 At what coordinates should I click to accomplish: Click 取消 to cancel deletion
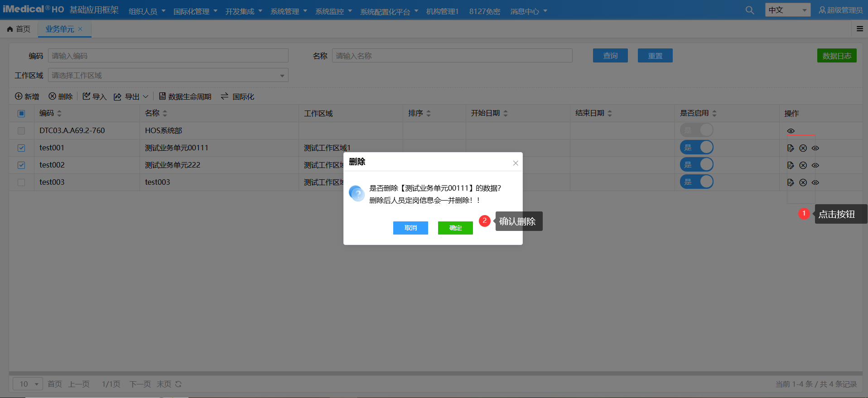pos(410,228)
